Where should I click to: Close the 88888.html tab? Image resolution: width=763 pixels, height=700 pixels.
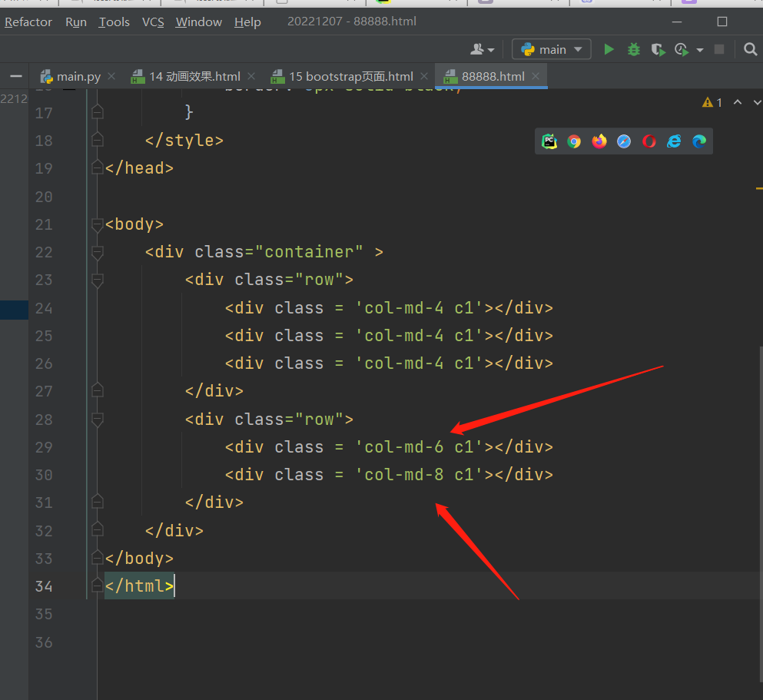[x=536, y=76]
